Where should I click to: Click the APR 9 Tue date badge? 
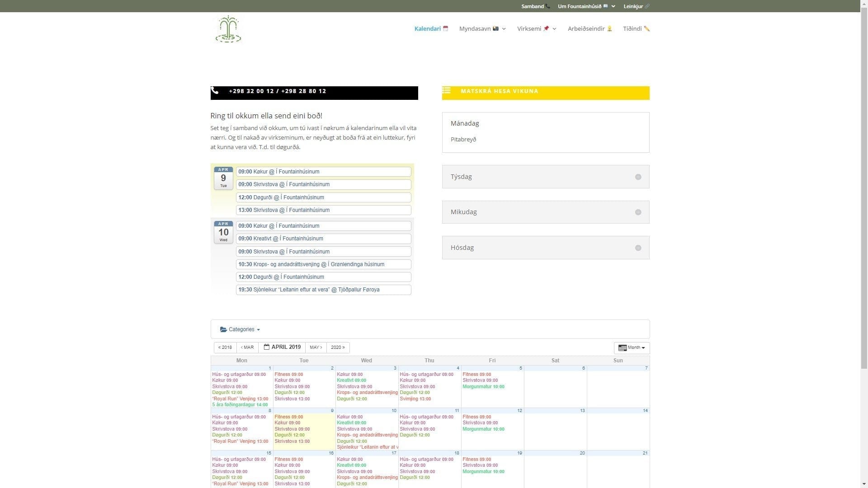[223, 178]
